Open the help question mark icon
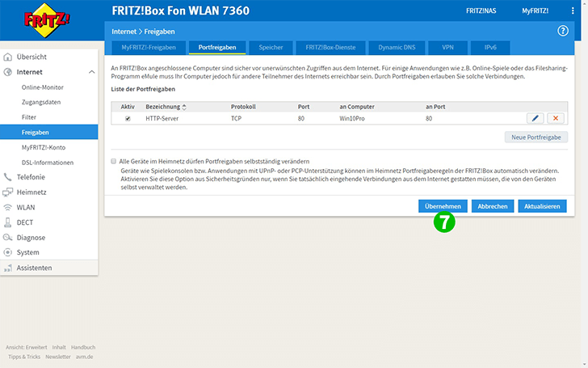The image size is (588, 368). point(562,31)
